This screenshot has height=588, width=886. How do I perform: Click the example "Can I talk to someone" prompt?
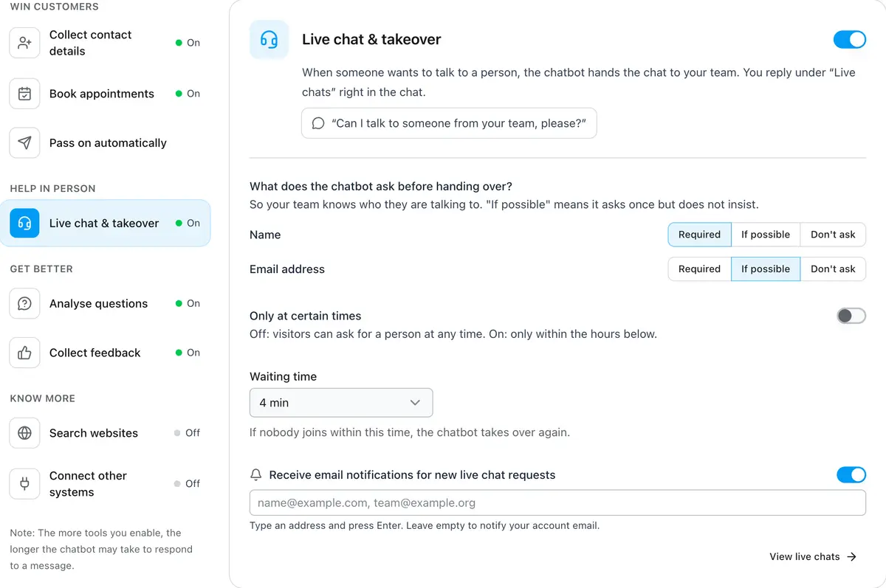[449, 123]
